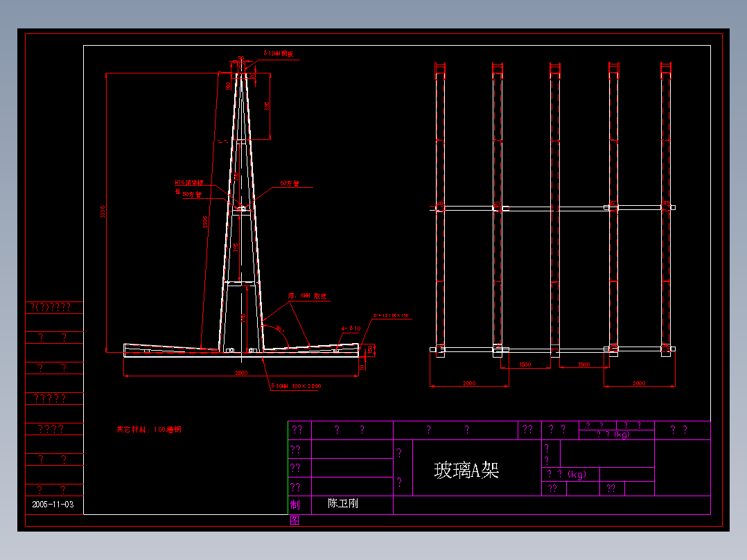The image size is (747, 560).
Task: Select the note 其它材料：100槽钢
Action: coord(148,430)
